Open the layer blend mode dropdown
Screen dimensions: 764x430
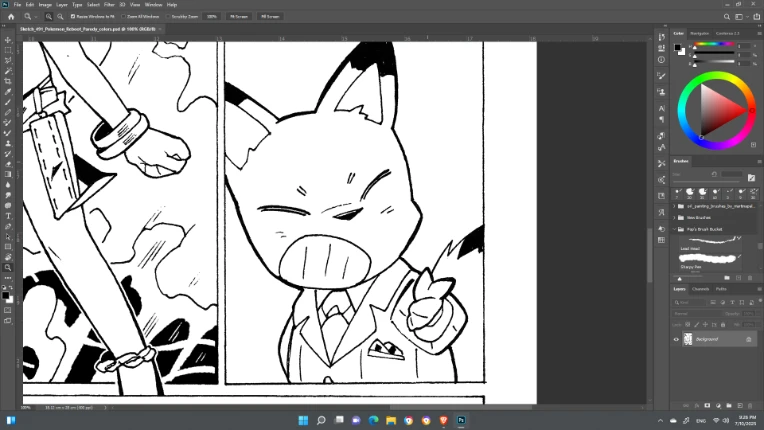[695, 314]
